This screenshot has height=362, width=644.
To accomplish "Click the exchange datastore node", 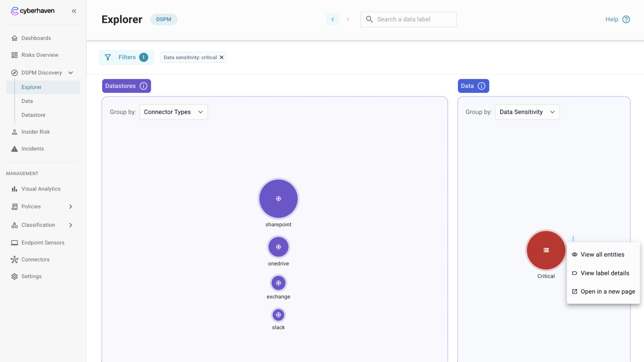I will click(278, 283).
